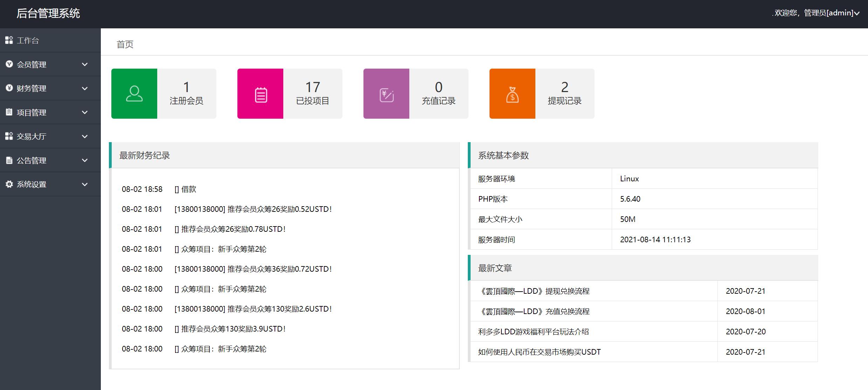Open the admin account dropdown arrow
This screenshot has height=390, width=868.
pos(857,14)
